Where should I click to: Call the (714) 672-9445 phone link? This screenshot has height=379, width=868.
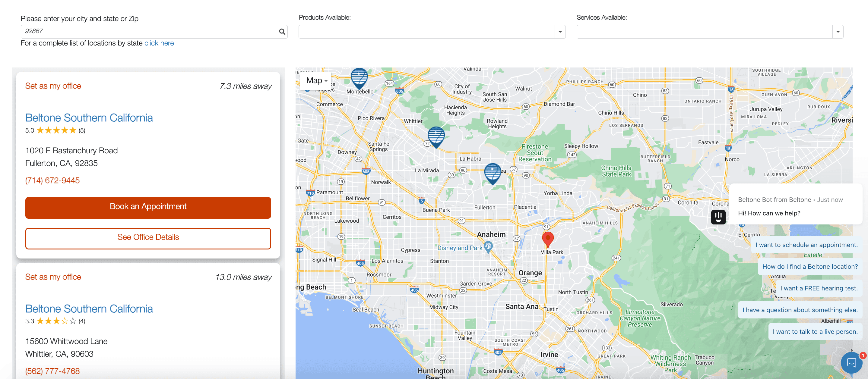(52, 180)
